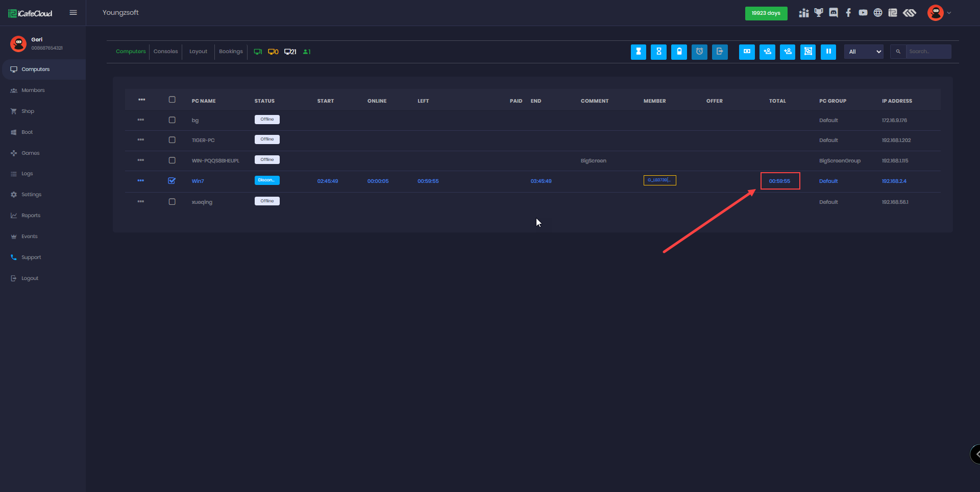Open the All filter dropdown
The width and height of the screenshot is (980, 492).
point(864,52)
